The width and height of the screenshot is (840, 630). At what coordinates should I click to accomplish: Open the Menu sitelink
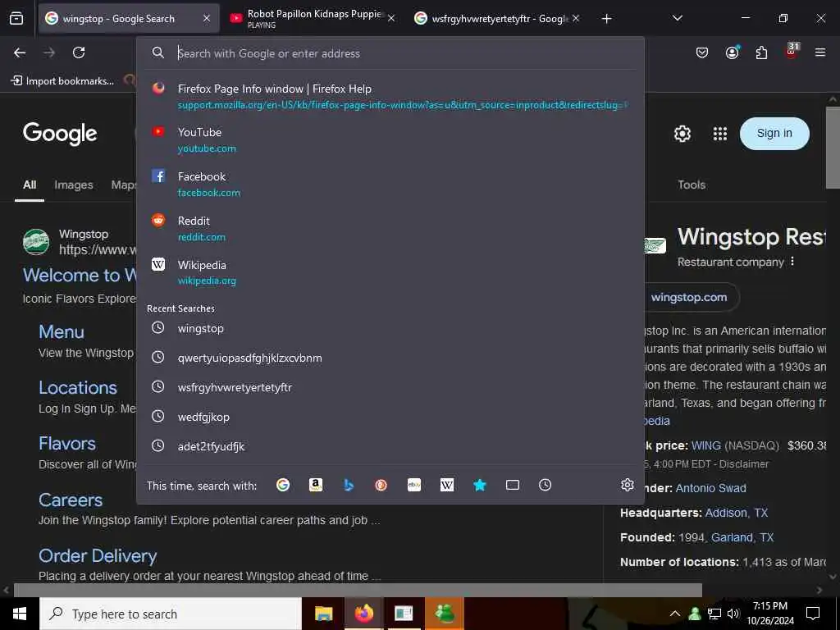click(x=61, y=331)
